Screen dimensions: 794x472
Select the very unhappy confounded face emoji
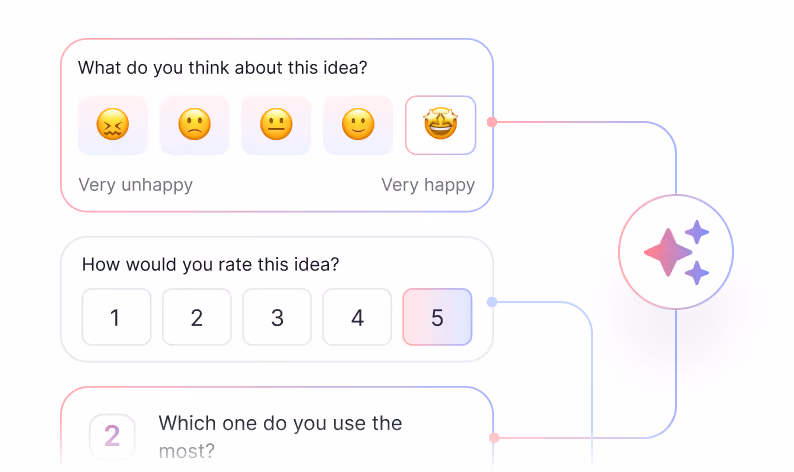pos(112,125)
